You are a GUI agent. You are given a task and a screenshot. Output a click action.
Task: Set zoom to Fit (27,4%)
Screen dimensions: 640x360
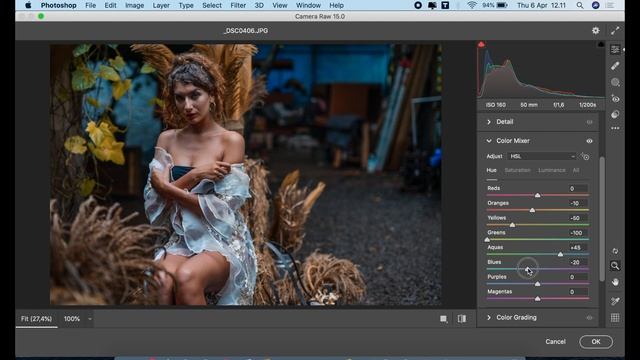coord(36,319)
